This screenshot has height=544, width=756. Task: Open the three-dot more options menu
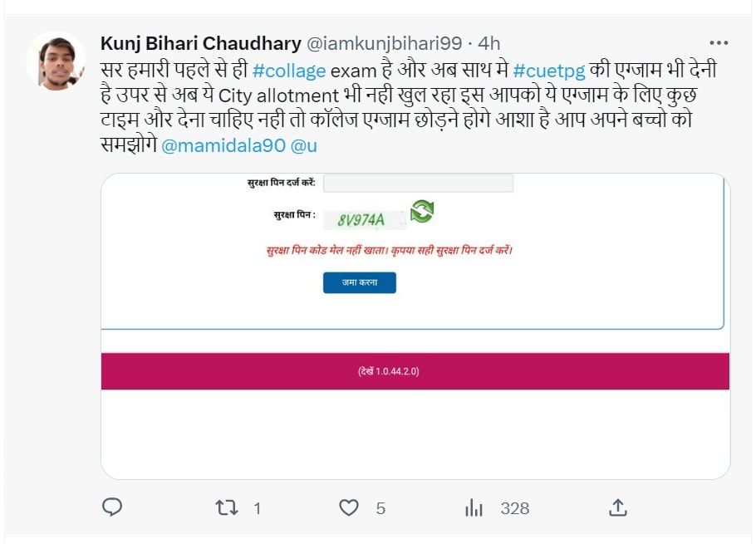click(x=718, y=42)
